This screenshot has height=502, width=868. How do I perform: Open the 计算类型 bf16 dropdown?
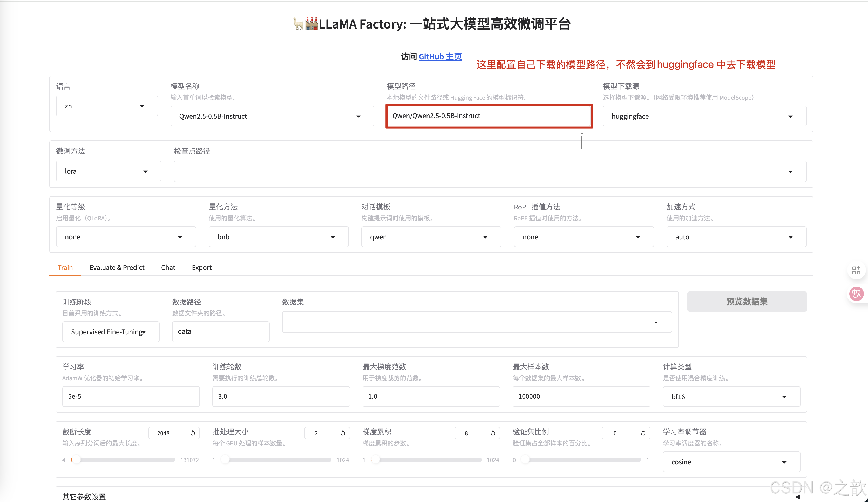click(x=731, y=397)
